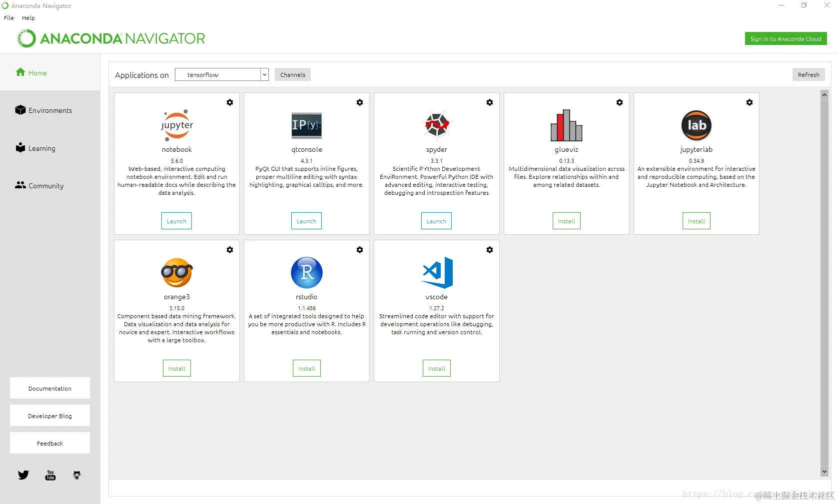Sign in to Anaconda Cloud
Image resolution: width=838 pixels, height=504 pixels.
point(786,39)
